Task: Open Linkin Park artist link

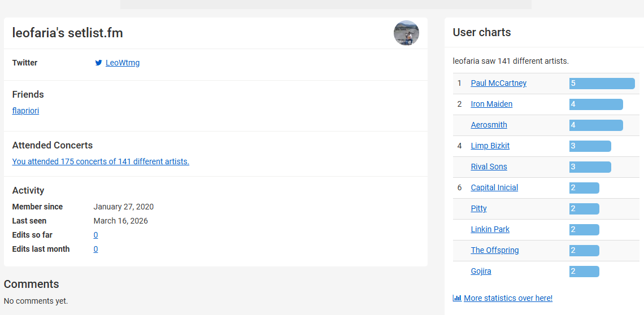Action: click(x=490, y=230)
